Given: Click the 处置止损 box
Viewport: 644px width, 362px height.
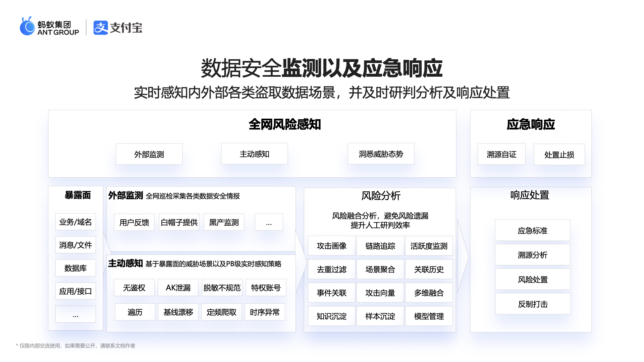Looking at the screenshot, I should tap(559, 155).
